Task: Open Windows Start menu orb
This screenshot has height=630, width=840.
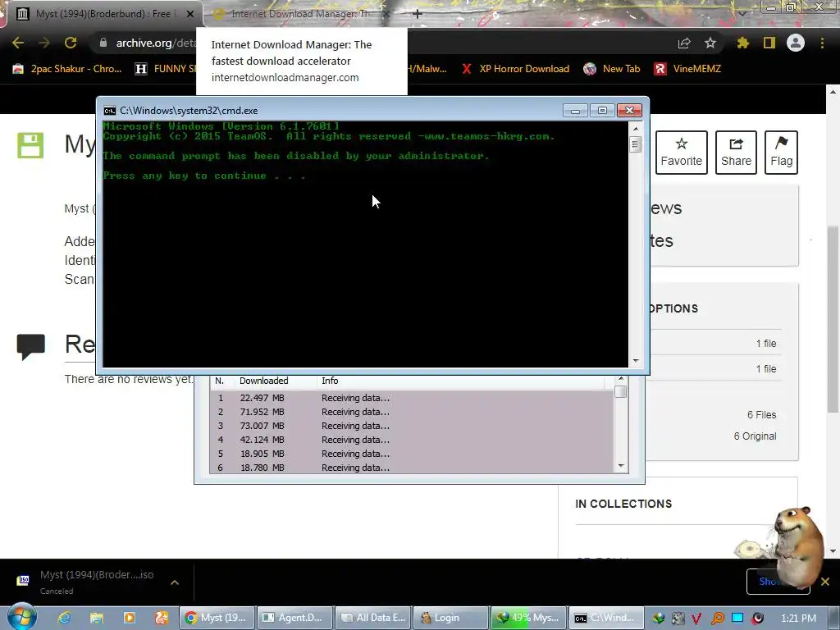Action: click(x=21, y=617)
